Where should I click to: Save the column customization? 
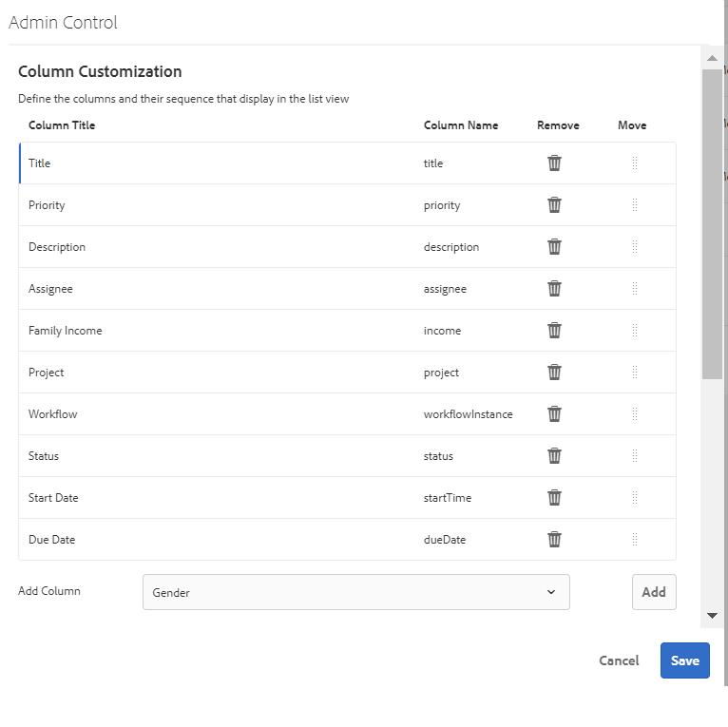point(684,660)
